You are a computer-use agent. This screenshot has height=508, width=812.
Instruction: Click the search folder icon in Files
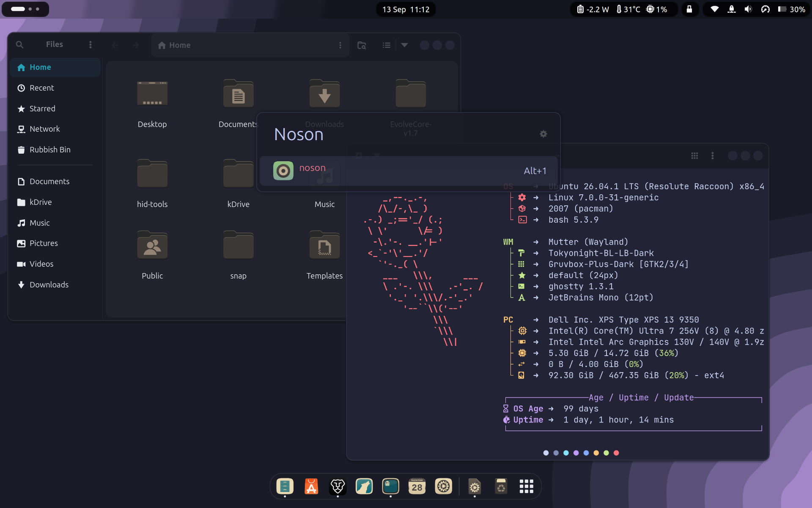362,45
